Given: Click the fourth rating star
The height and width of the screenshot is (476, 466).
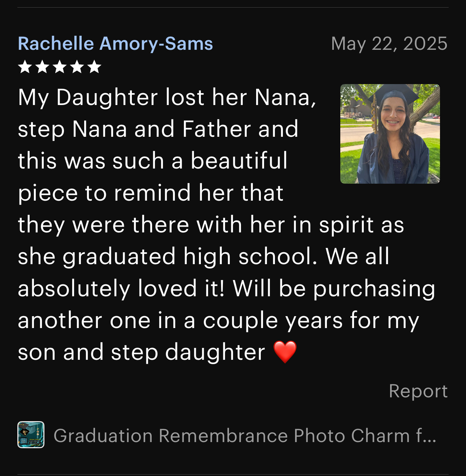Looking at the screenshot, I should point(77,67).
